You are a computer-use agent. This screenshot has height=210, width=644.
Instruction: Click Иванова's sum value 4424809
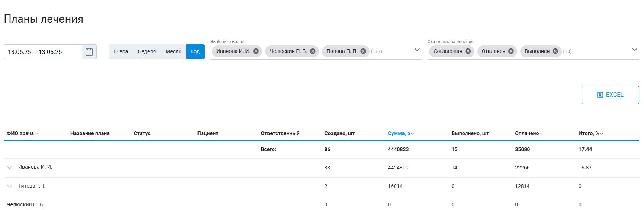398,168
